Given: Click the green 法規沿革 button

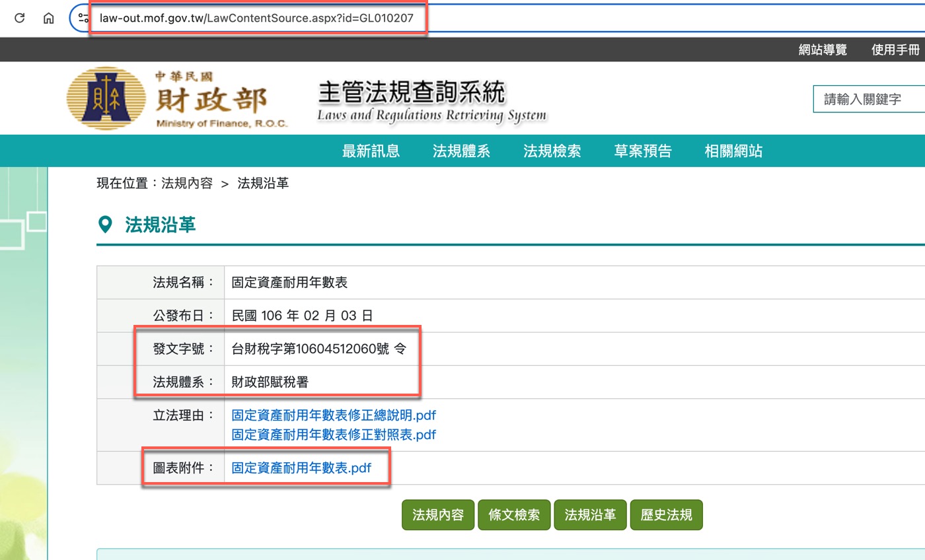Looking at the screenshot, I should click(590, 515).
